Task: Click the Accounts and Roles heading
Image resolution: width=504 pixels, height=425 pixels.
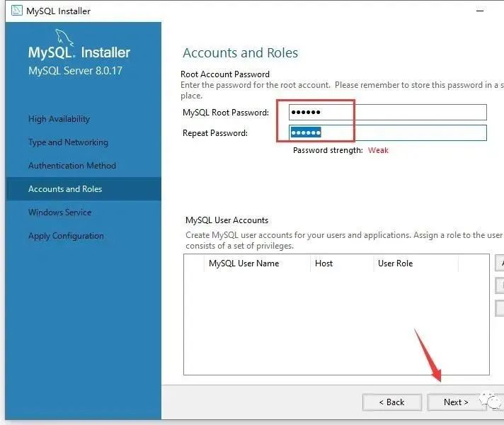Action: pyautogui.click(x=241, y=53)
